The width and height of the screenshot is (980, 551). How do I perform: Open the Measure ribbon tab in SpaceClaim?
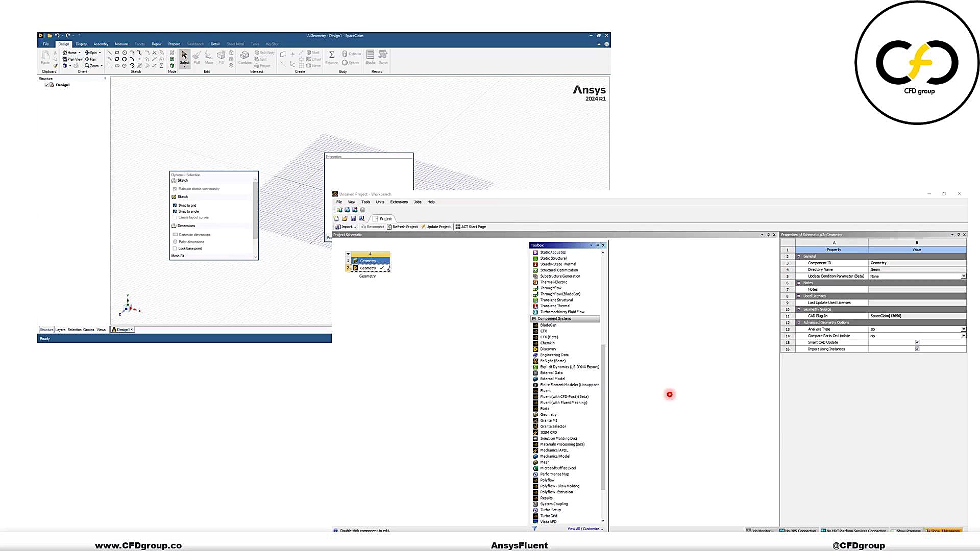[121, 44]
